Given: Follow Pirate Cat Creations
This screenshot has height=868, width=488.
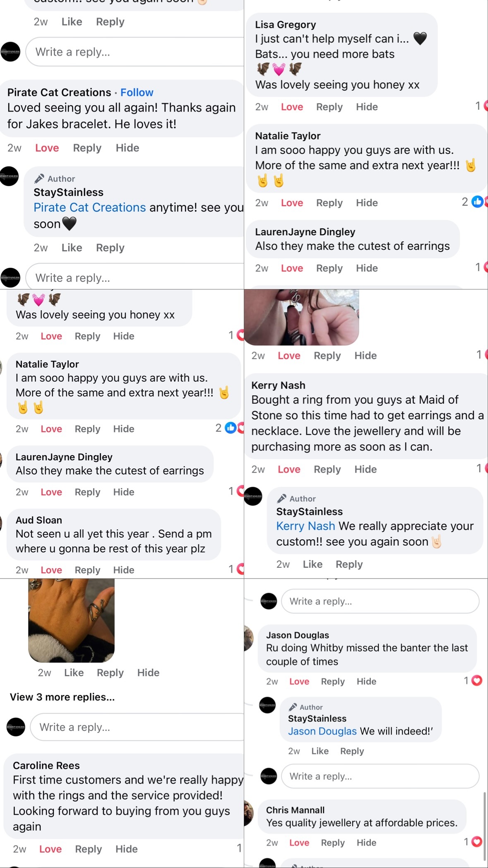Looking at the screenshot, I should click(x=137, y=92).
